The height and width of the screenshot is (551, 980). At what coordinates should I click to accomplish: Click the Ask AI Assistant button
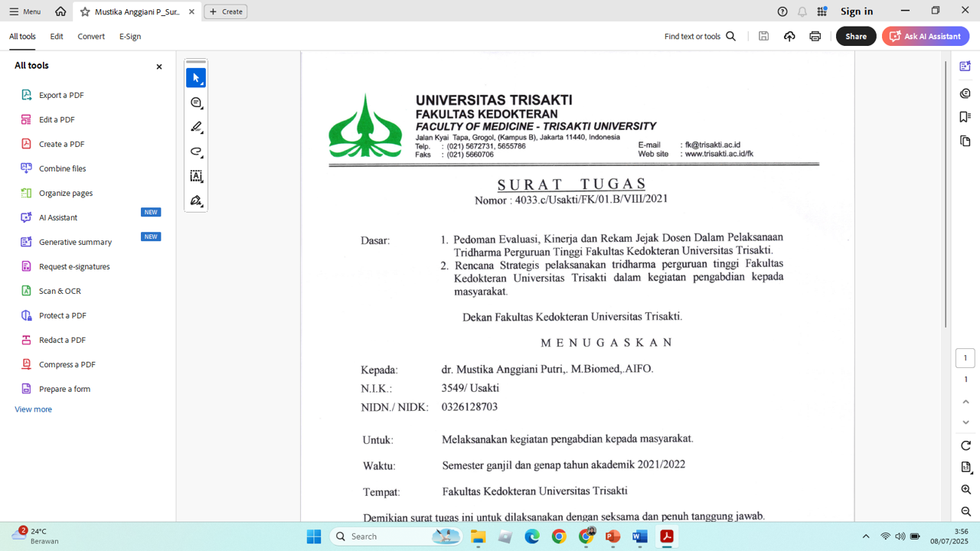(926, 36)
